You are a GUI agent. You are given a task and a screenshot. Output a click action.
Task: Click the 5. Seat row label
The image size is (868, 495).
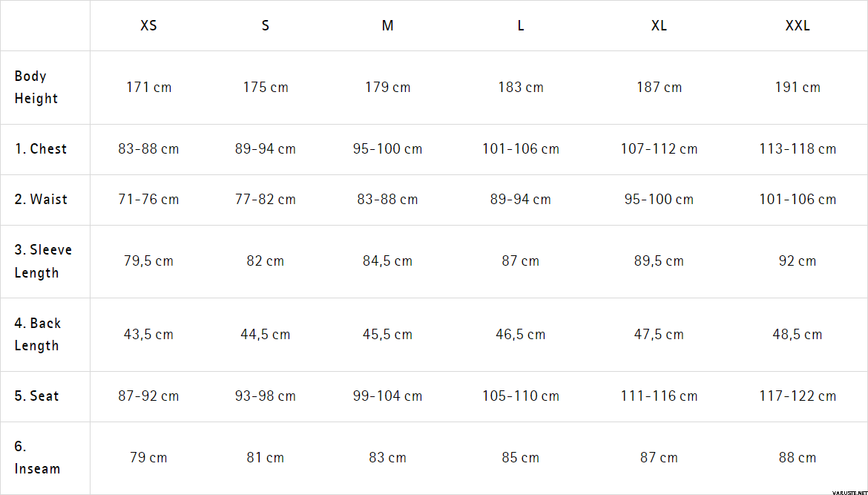click(x=37, y=396)
